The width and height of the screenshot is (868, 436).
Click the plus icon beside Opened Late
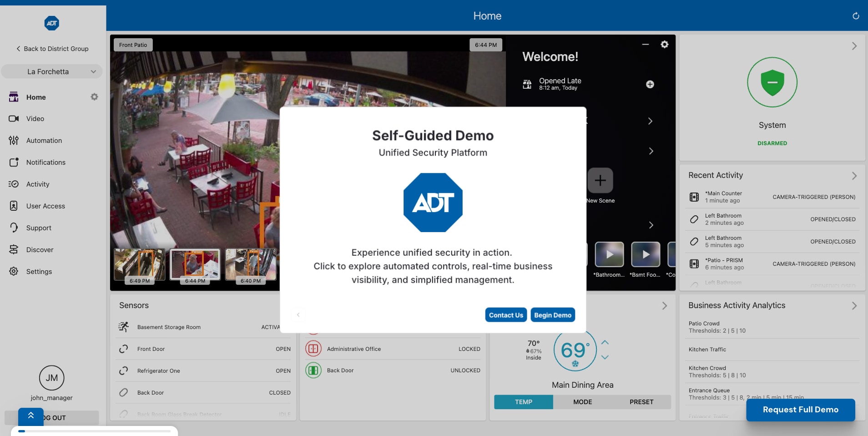650,84
